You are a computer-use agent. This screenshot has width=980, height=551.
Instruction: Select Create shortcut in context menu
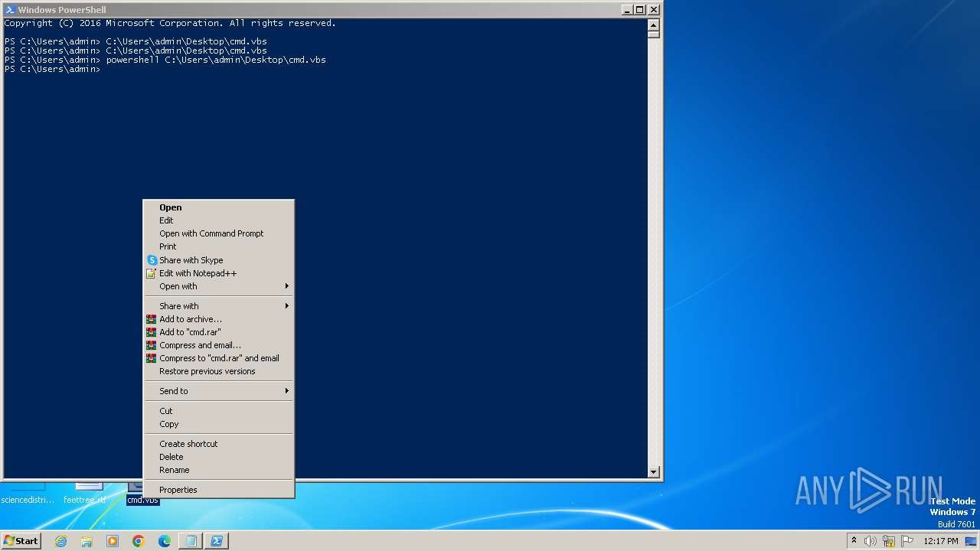[219, 444]
